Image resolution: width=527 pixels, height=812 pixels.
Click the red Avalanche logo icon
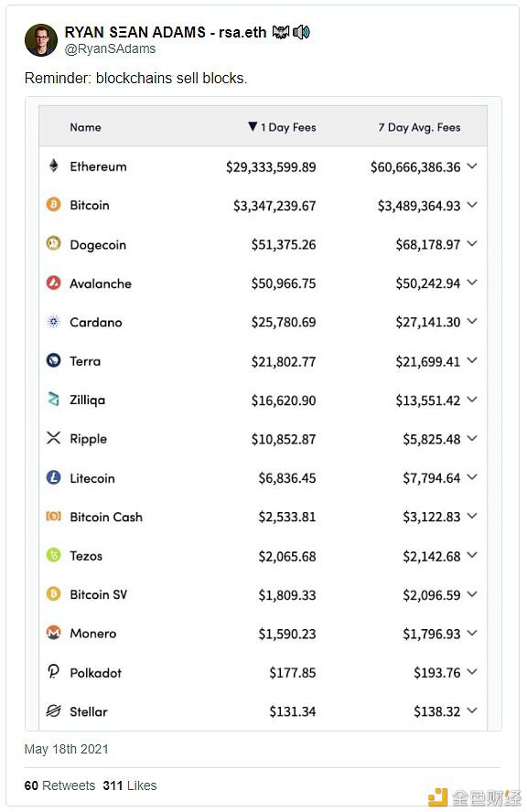53,283
